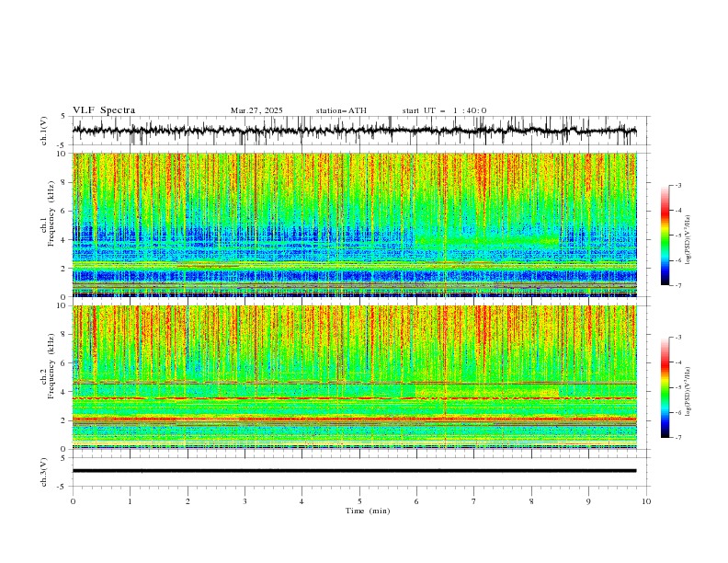Click the time axis tick label '10'
The height and width of the screenshot is (563, 728).
click(x=646, y=501)
